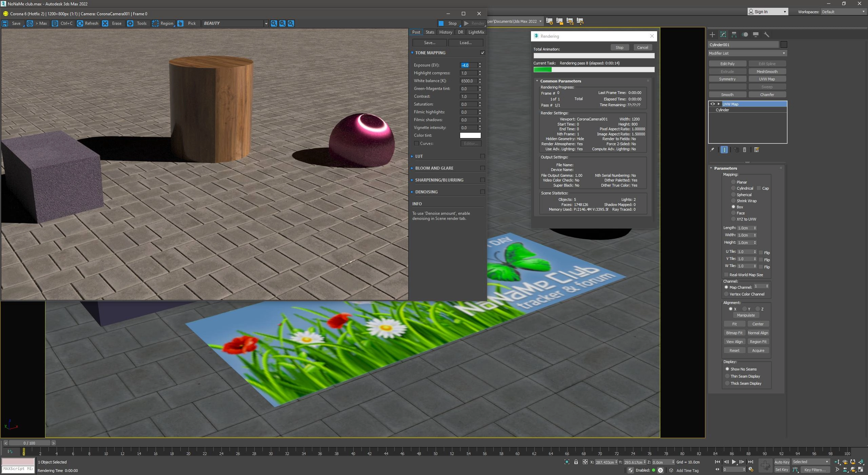Select Planar mapping radio button
The image size is (868, 475).
(733, 182)
